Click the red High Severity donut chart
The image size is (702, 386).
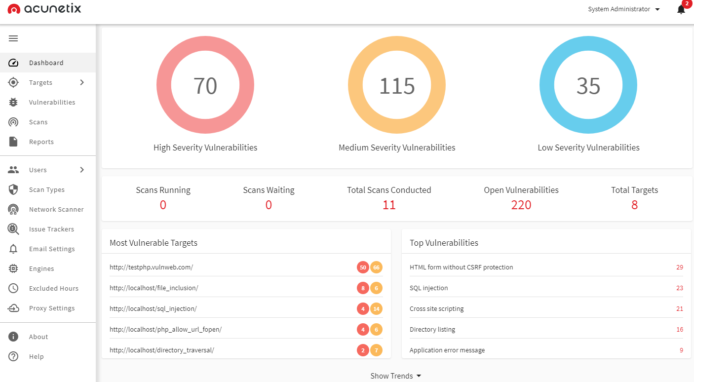205,85
